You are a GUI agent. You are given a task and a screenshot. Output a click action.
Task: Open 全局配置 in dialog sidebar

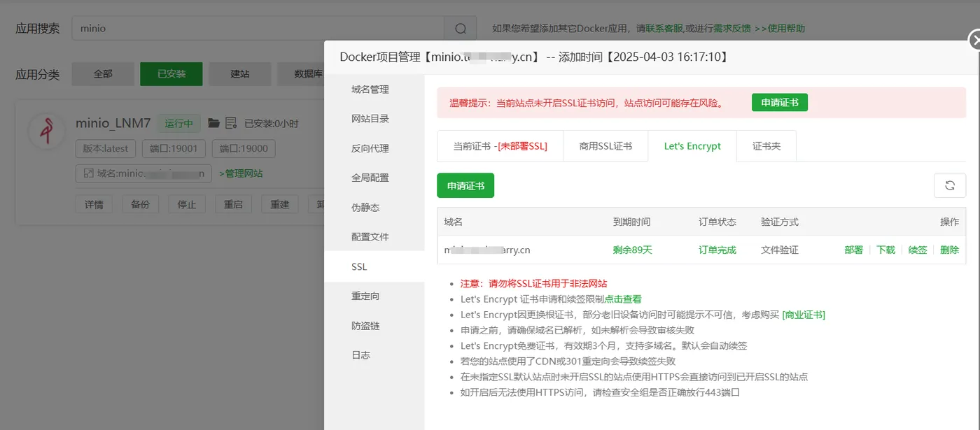[x=374, y=178]
